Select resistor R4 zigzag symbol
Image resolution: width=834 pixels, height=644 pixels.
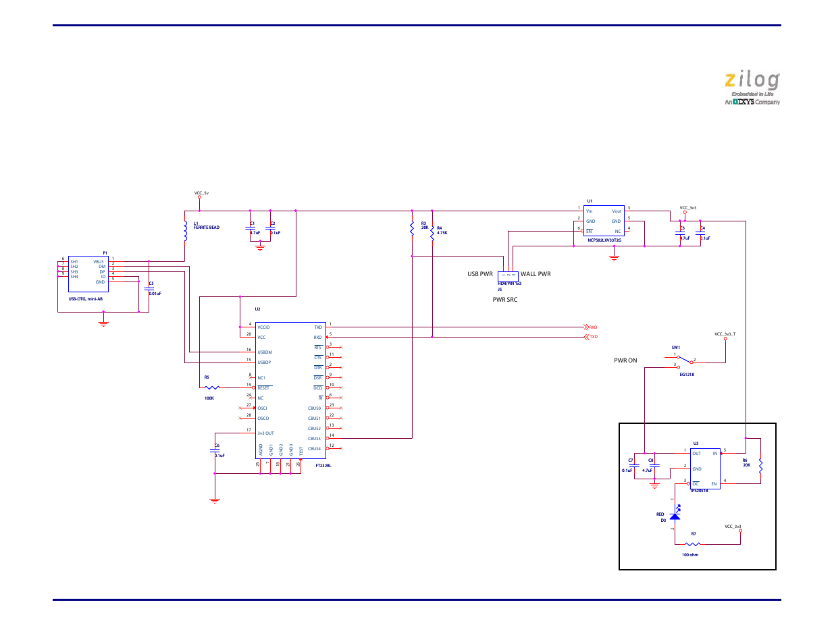coord(432,234)
